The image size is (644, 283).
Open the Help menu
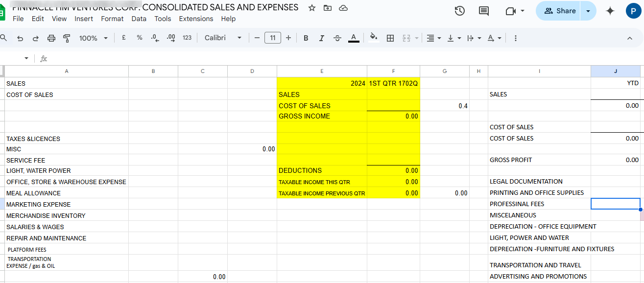point(228,19)
